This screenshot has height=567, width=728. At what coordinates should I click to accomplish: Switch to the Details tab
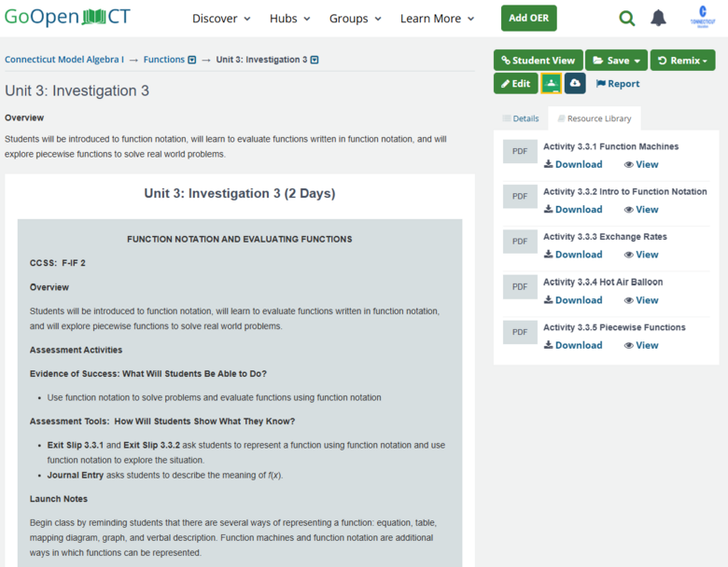pos(520,118)
